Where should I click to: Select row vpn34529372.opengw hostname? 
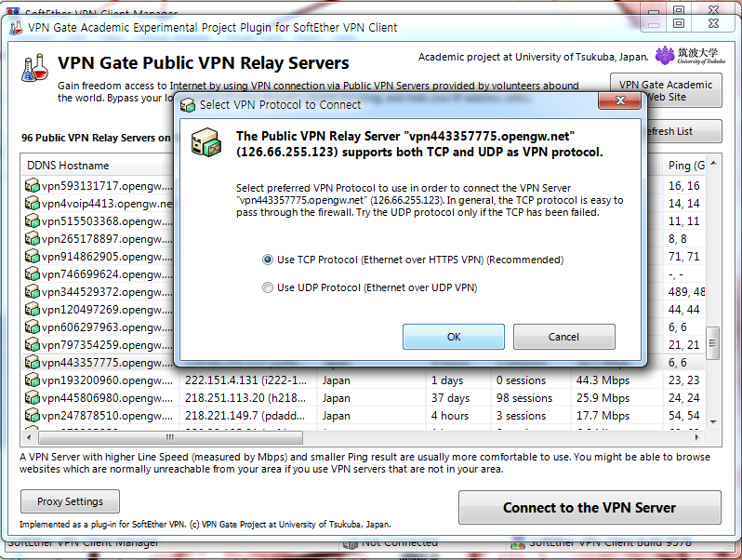[107, 292]
